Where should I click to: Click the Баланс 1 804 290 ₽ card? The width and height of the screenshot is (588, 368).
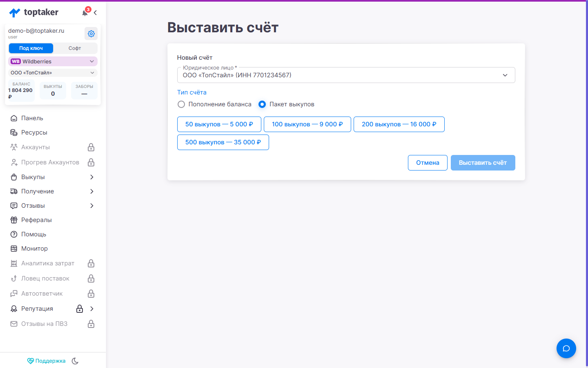tap(21, 90)
